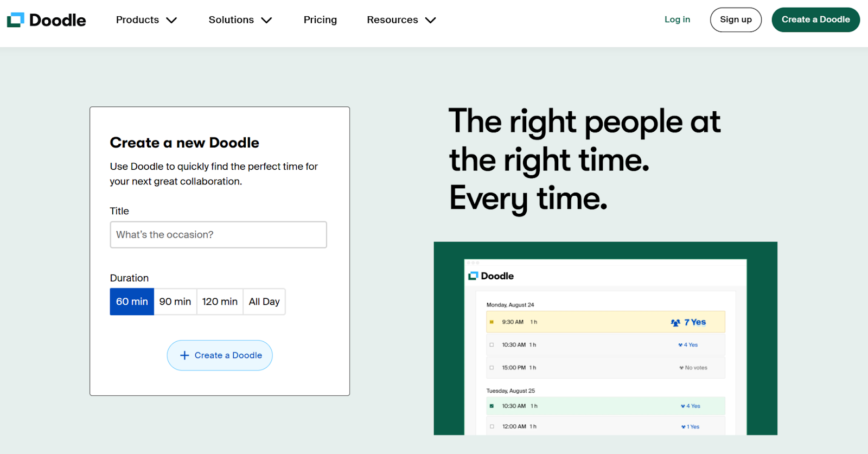
Task: Expand the Solutions chevron arrow
Action: [x=266, y=21]
